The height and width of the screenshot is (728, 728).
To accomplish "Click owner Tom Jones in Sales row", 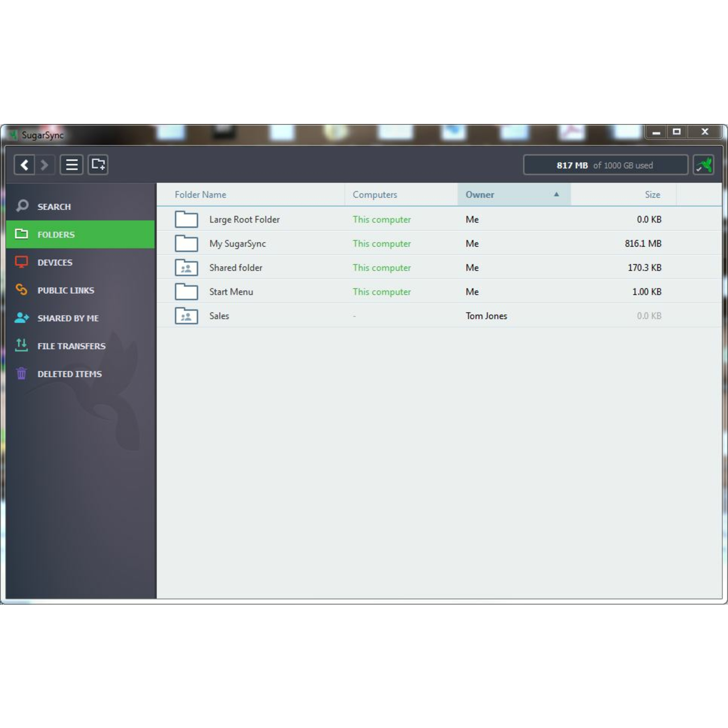I will (486, 316).
